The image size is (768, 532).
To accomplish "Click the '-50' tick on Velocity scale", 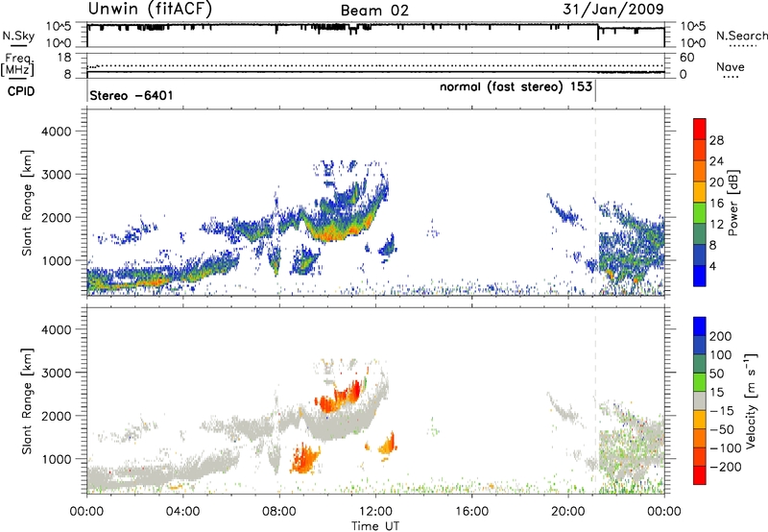I will [x=722, y=429].
